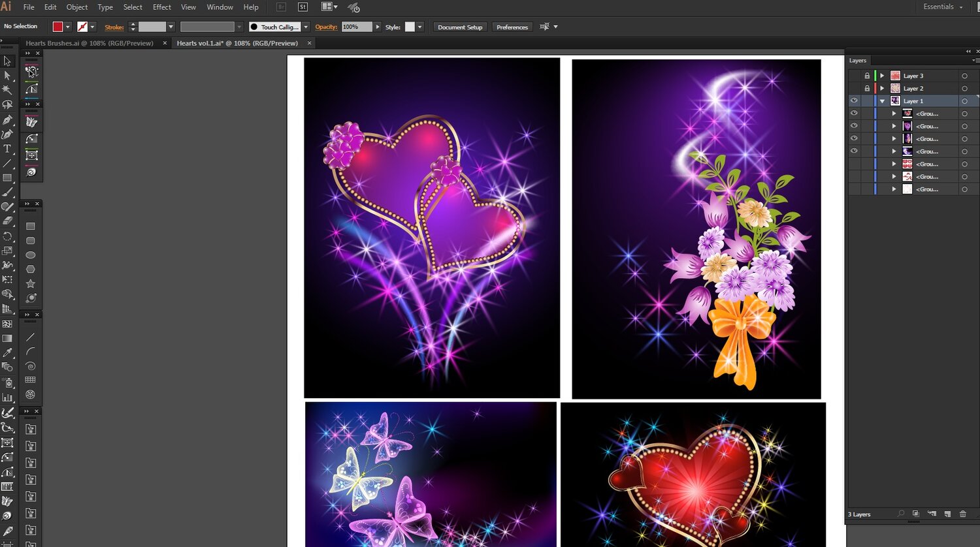The width and height of the screenshot is (980, 547).
Task: Click the Preferences button
Action: [512, 27]
